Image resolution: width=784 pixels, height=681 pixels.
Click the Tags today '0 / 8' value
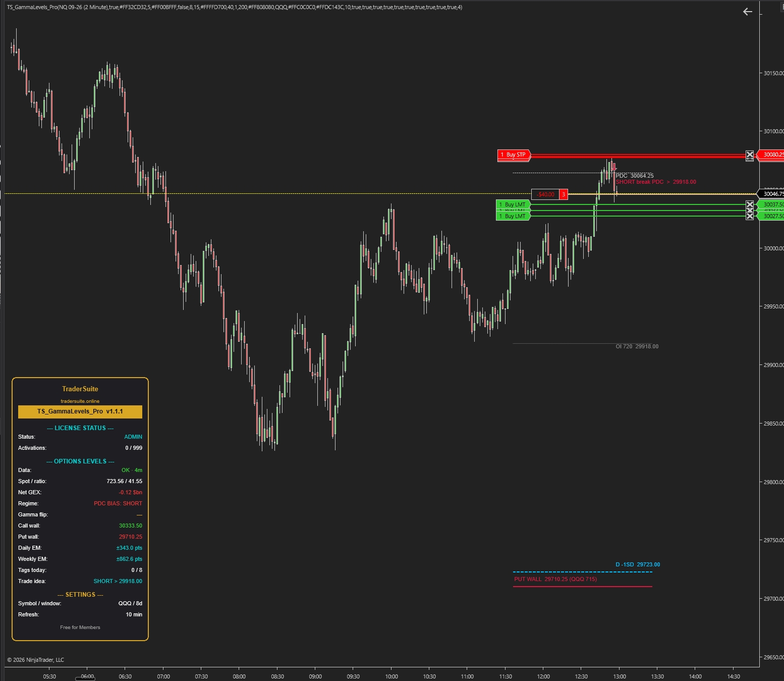point(137,570)
